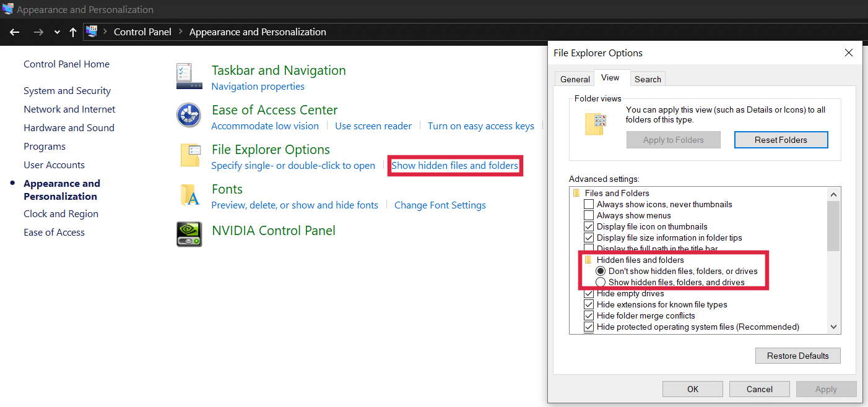Collapse the Files and Folders tree
The height and width of the screenshot is (407, 868).
tap(578, 193)
